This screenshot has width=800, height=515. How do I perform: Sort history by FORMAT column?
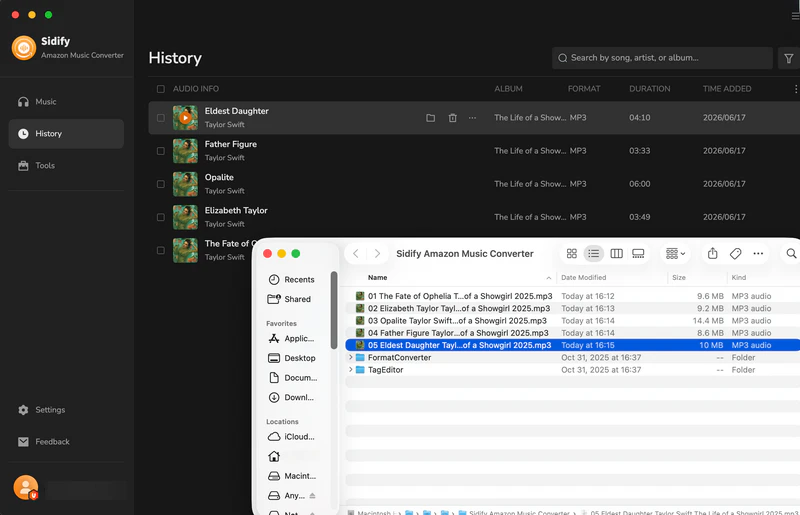(x=584, y=89)
